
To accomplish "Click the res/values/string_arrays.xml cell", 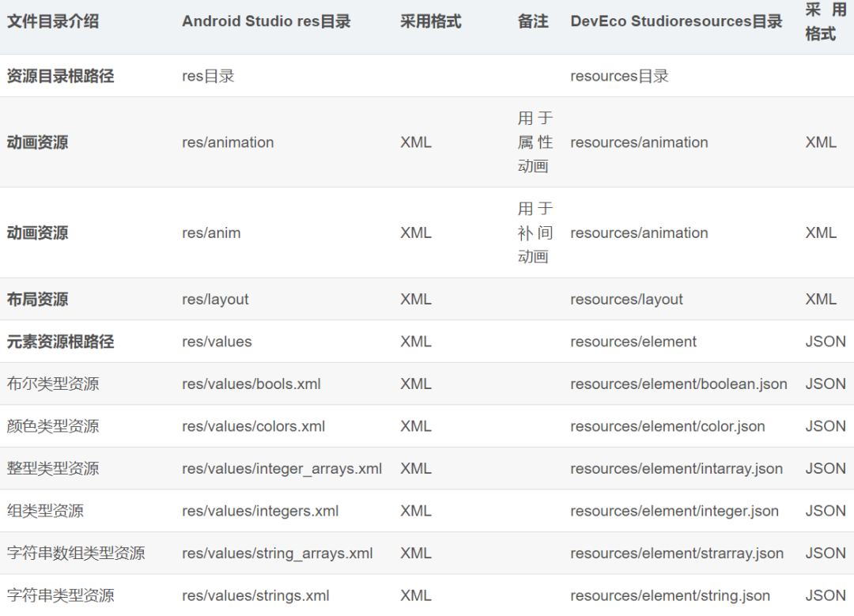I will (278, 553).
